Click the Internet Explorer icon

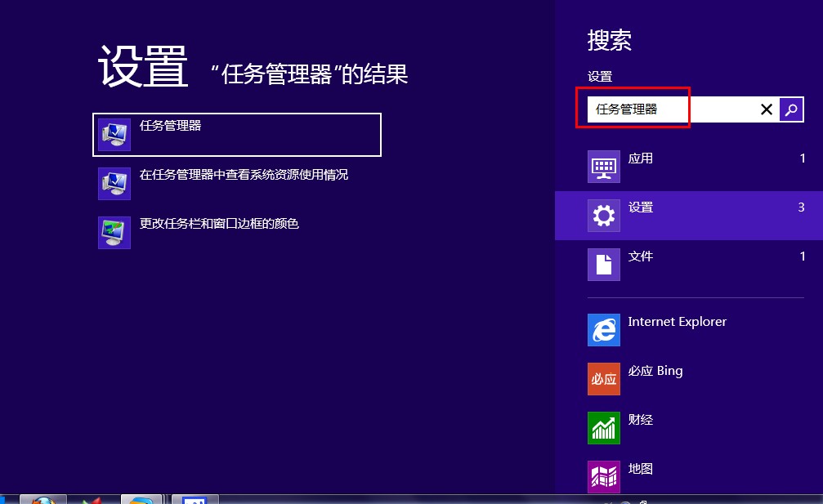point(604,330)
